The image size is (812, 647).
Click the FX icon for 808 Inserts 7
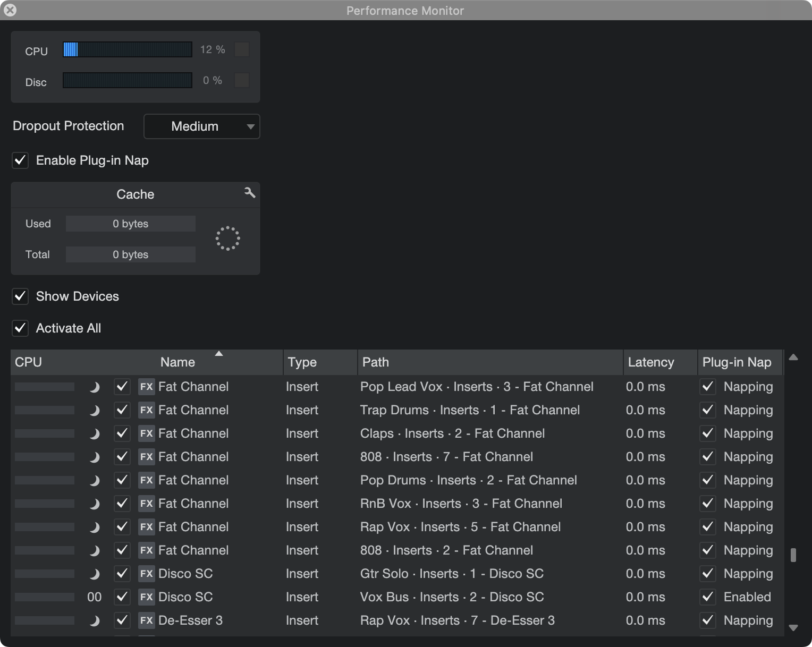[146, 457]
